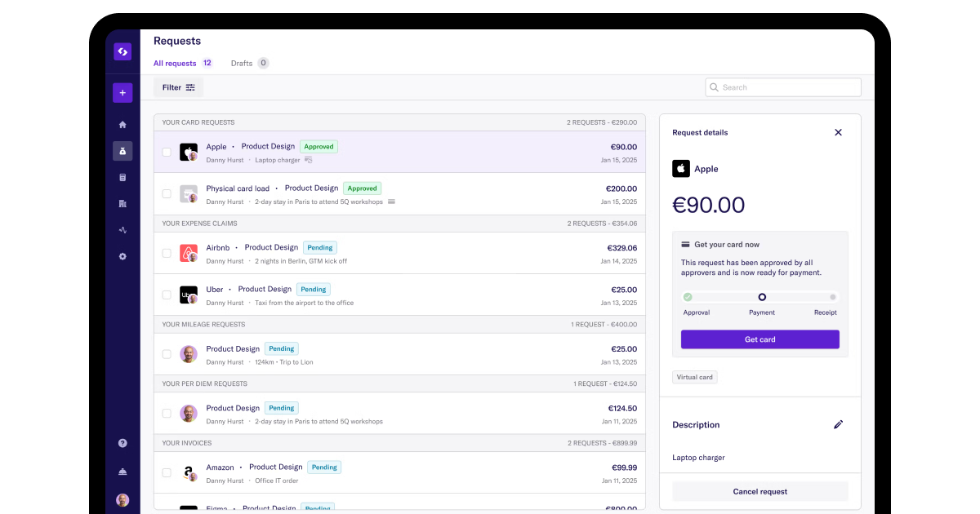Click 124km - Trip to Lion text

click(283, 362)
